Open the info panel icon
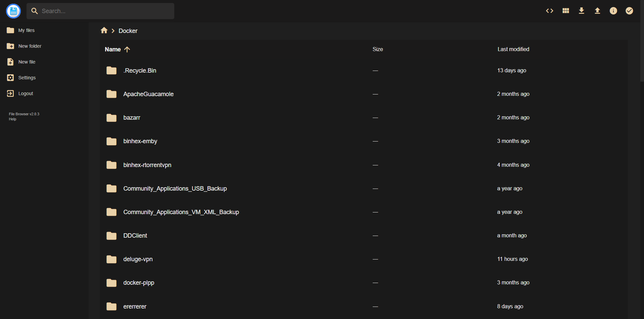 pyautogui.click(x=613, y=11)
